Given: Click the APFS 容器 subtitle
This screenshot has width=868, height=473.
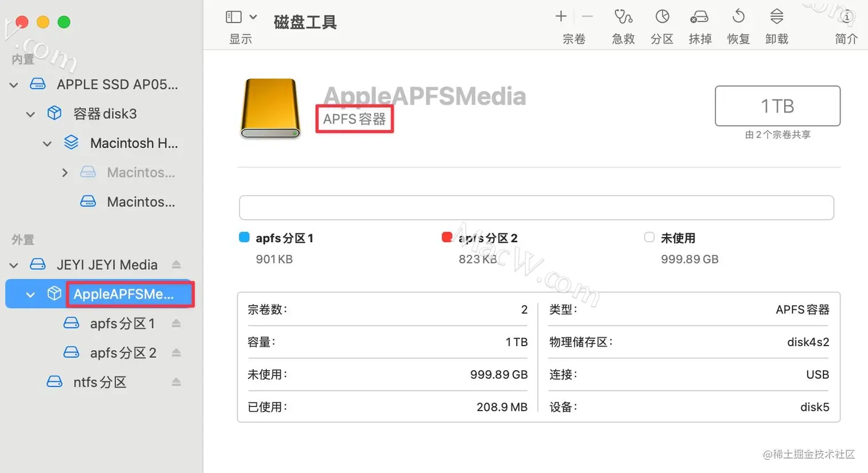Looking at the screenshot, I should [x=354, y=119].
